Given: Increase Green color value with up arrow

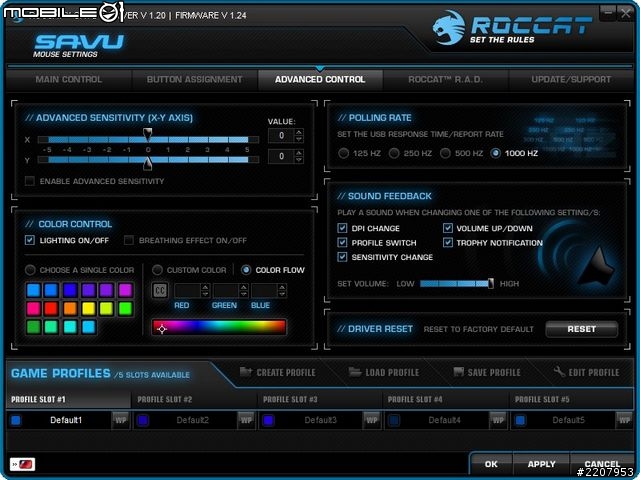Looking at the screenshot, I should [x=244, y=287].
